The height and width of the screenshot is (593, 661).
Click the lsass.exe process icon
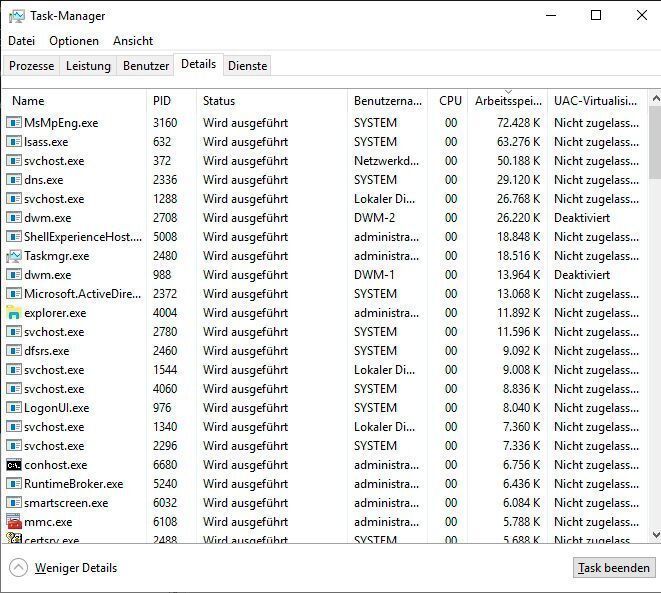[13, 142]
